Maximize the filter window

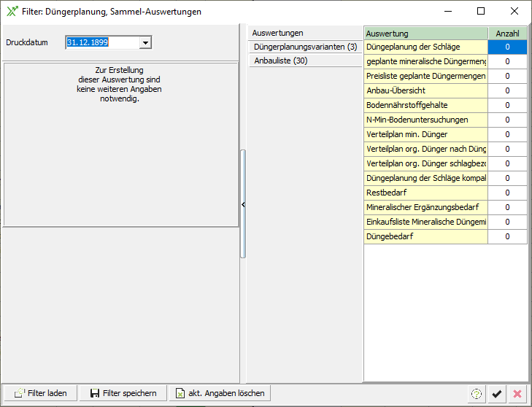point(480,12)
